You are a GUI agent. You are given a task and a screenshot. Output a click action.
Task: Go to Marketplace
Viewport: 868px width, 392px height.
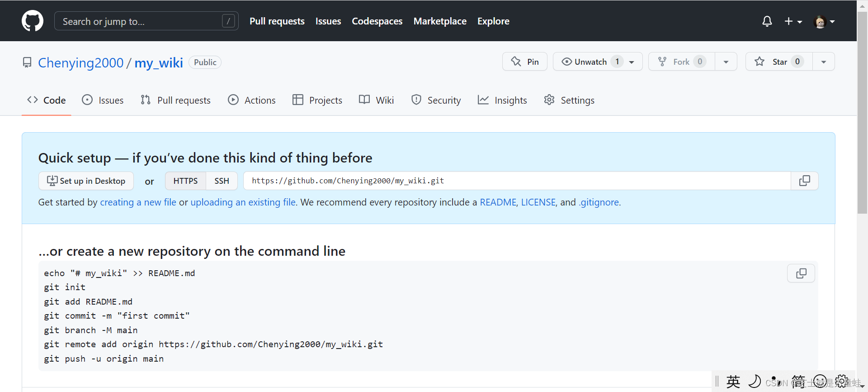click(440, 21)
